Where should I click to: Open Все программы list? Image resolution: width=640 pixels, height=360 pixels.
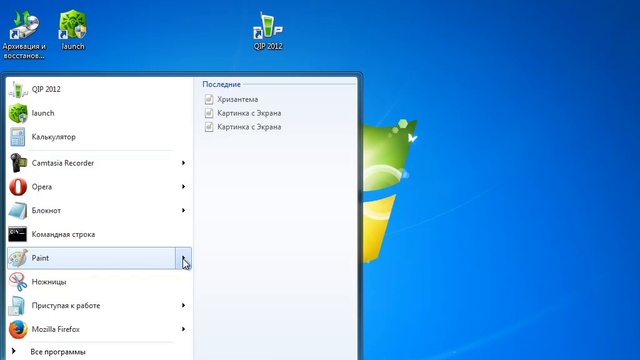click(x=58, y=351)
